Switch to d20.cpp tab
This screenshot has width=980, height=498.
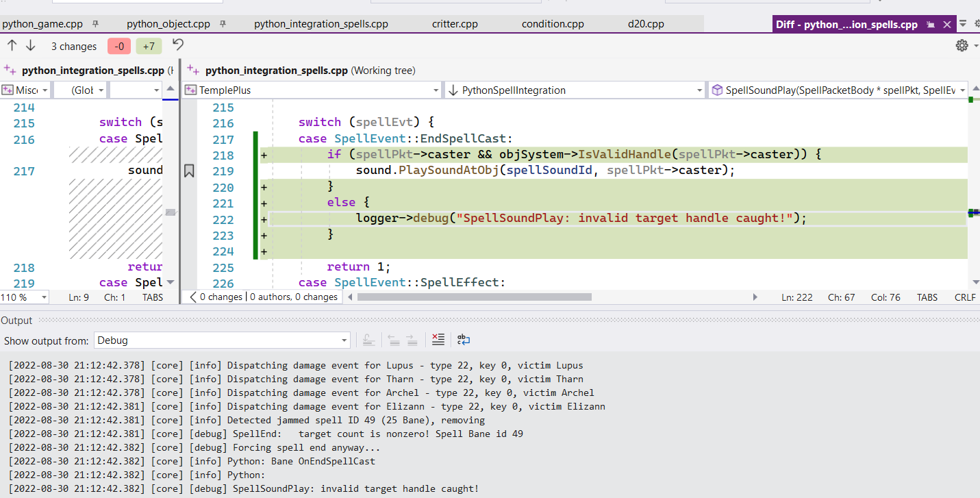pyautogui.click(x=646, y=24)
